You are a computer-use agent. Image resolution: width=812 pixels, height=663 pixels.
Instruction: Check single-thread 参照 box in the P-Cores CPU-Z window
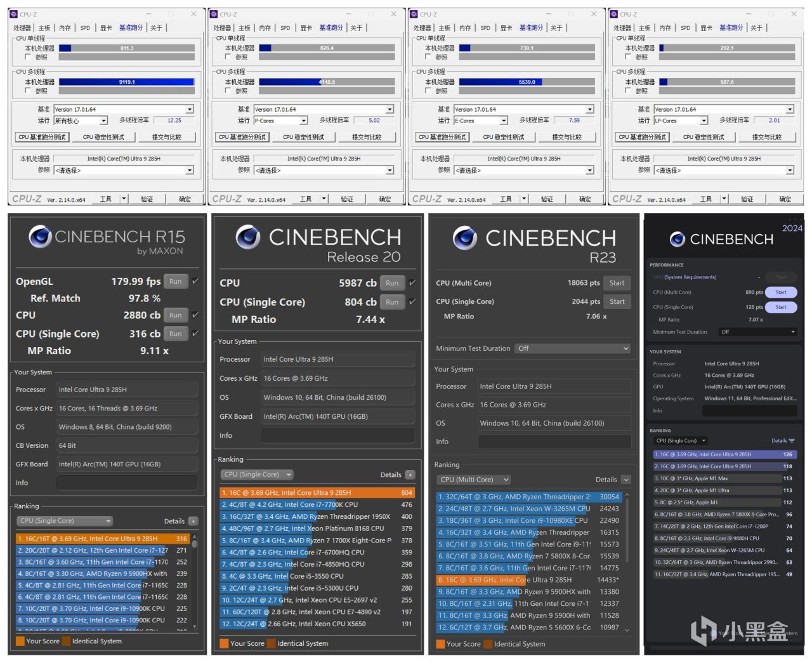tap(228, 57)
